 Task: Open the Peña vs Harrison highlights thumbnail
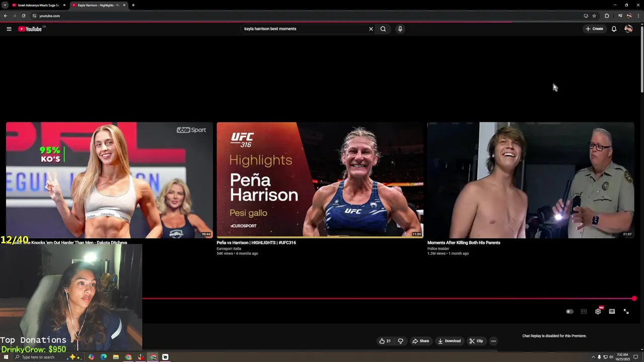(320, 180)
